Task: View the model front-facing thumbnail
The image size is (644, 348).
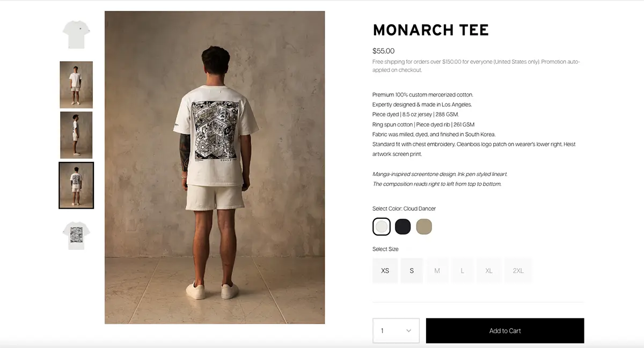Action: click(76, 85)
